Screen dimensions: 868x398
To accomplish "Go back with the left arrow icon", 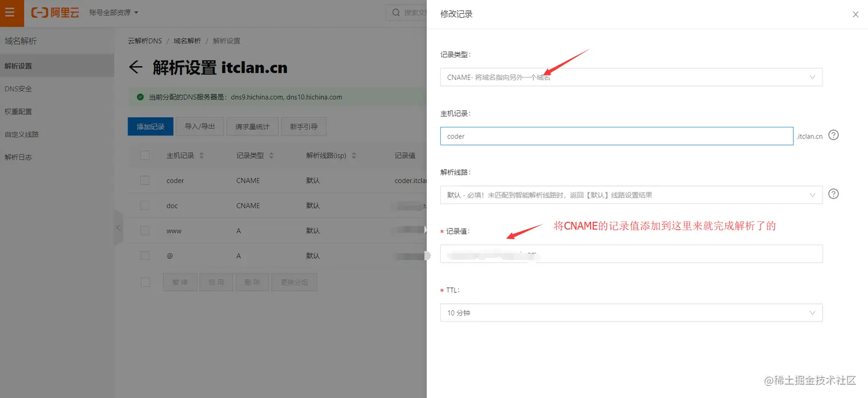I will tap(135, 68).
